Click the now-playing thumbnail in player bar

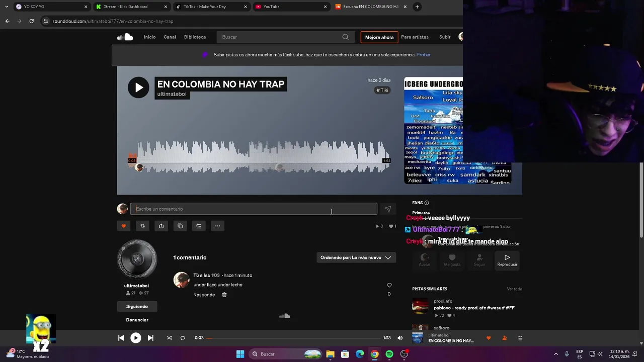[418, 338]
